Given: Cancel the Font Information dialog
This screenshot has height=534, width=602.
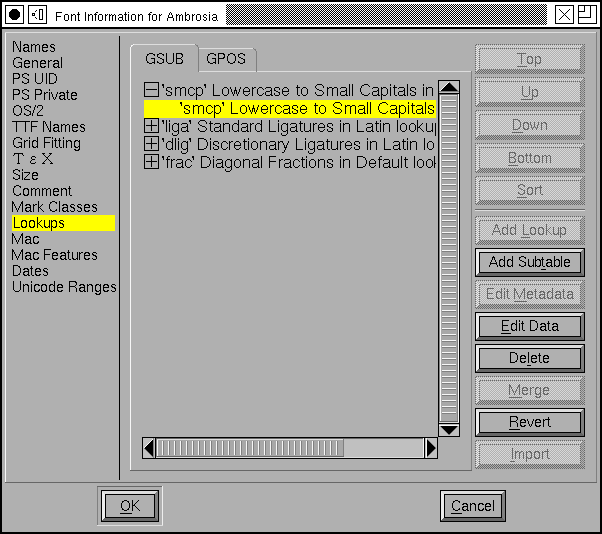Looking at the screenshot, I should (472, 506).
